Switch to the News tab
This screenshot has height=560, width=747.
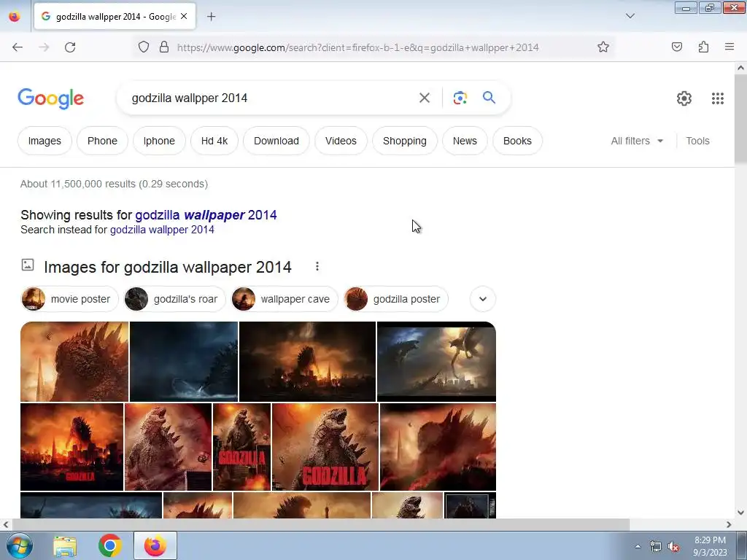[x=465, y=141]
